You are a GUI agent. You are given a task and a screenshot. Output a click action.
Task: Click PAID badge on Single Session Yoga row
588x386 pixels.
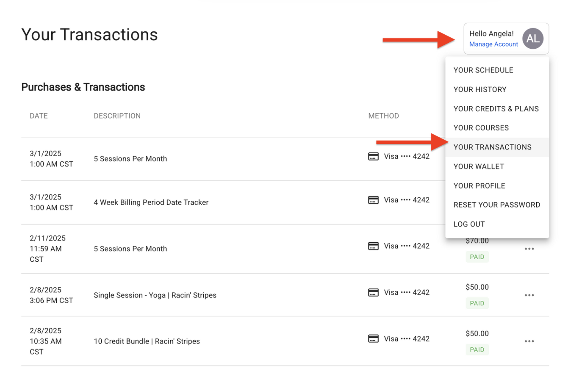click(x=477, y=303)
